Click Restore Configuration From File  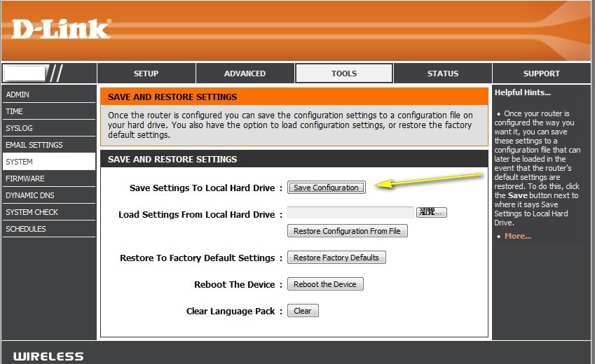347,231
